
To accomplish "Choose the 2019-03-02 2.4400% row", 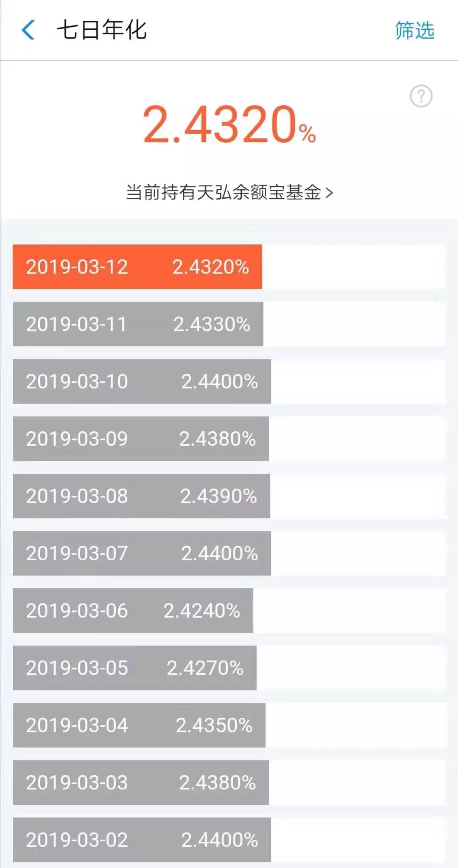I will click(142, 840).
